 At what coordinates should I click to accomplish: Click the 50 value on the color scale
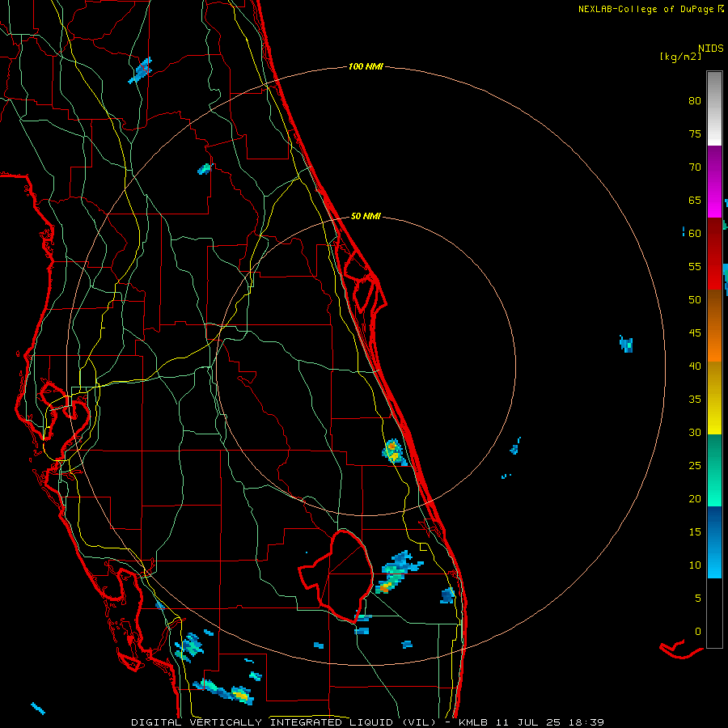click(x=695, y=300)
